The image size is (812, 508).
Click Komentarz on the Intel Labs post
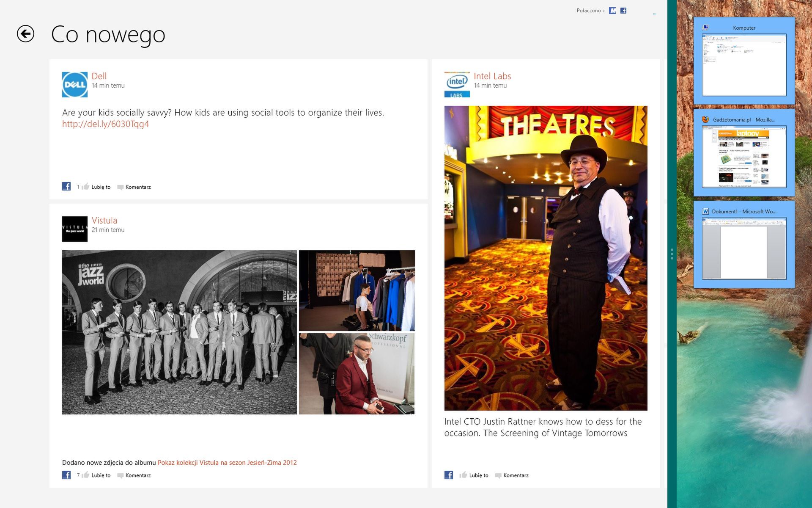516,475
